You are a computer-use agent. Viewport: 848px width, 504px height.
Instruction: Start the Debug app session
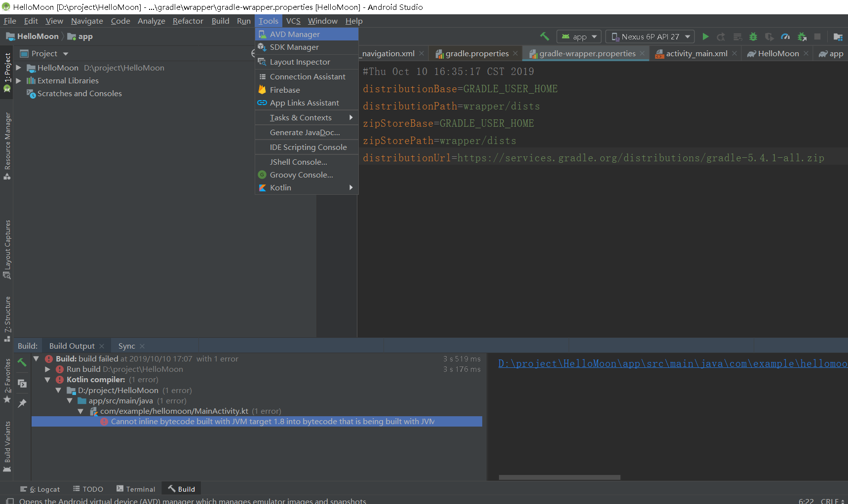point(753,36)
